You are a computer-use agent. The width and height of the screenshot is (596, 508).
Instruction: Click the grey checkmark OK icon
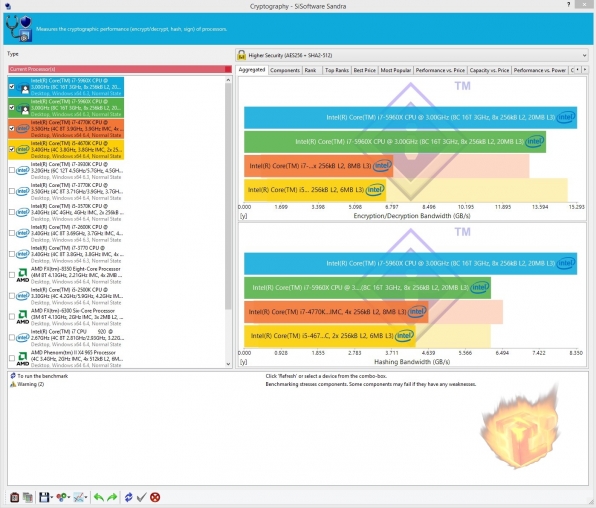click(141, 497)
